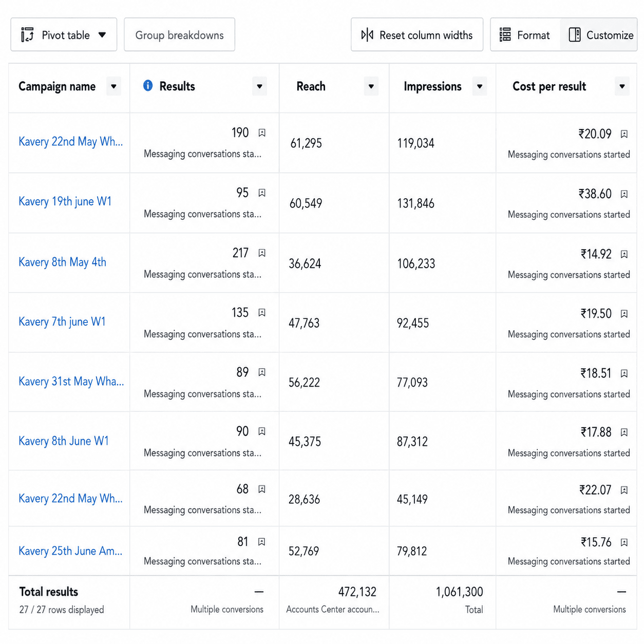Screen dimensions: 644x644
Task: Click bookmark icon beside result 89
Action: point(262,372)
